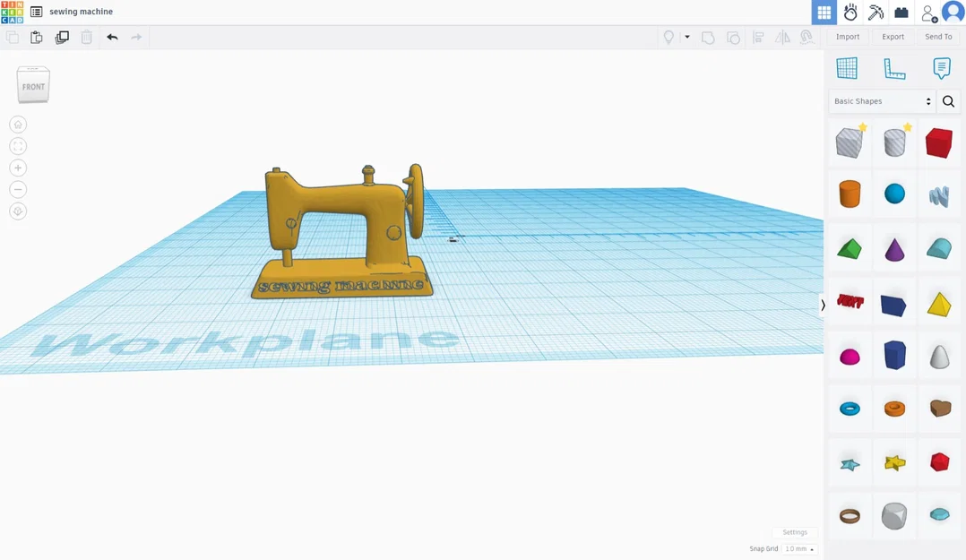The width and height of the screenshot is (966, 560).
Task: Click the Zoom in plus button
Action: 18,168
